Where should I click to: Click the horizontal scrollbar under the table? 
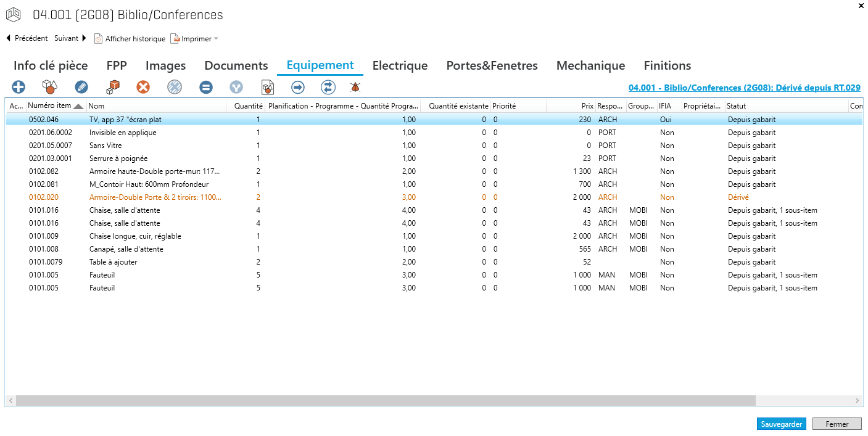386,401
